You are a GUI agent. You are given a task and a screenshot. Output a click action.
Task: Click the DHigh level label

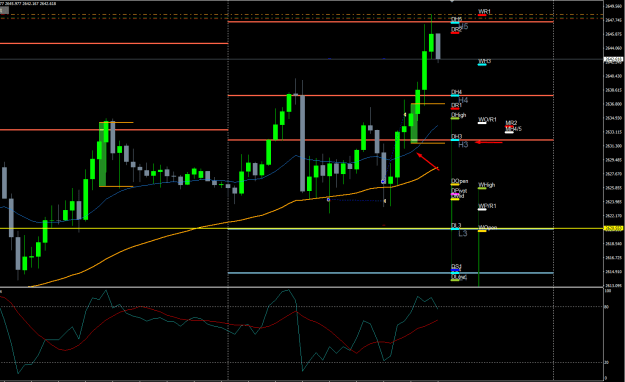[x=458, y=115]
